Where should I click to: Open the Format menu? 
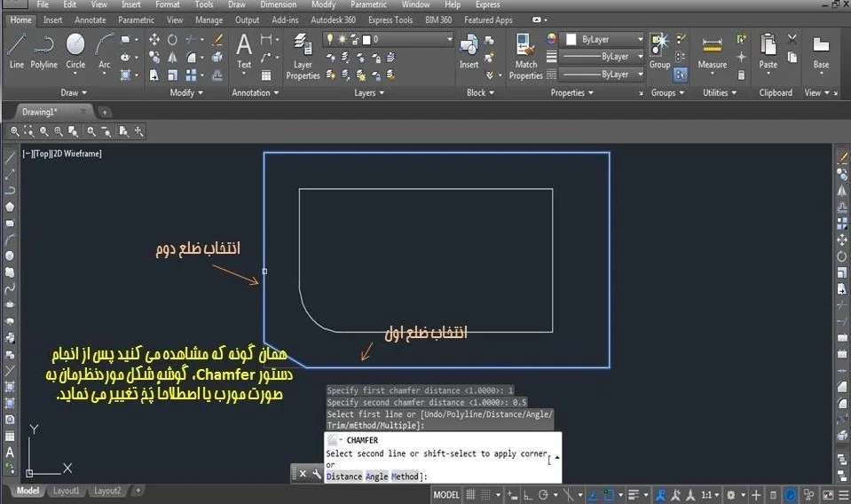click(167, 4)
